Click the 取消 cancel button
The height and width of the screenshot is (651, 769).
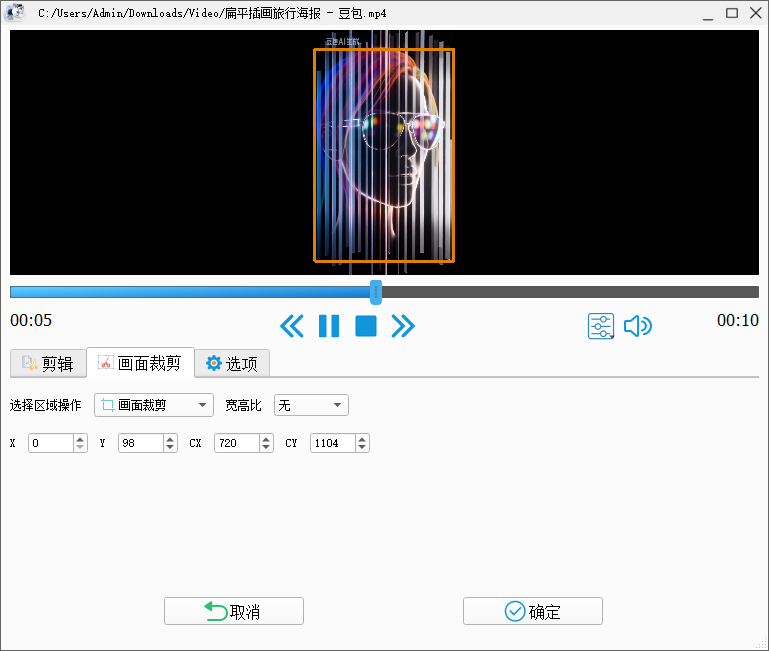pyautogui.click(x=233, y=612)
